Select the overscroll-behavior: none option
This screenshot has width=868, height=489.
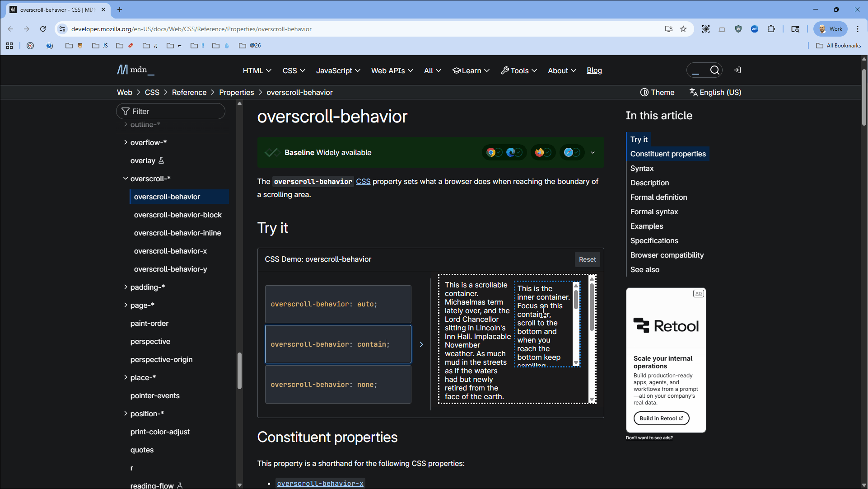pos(338,385)
